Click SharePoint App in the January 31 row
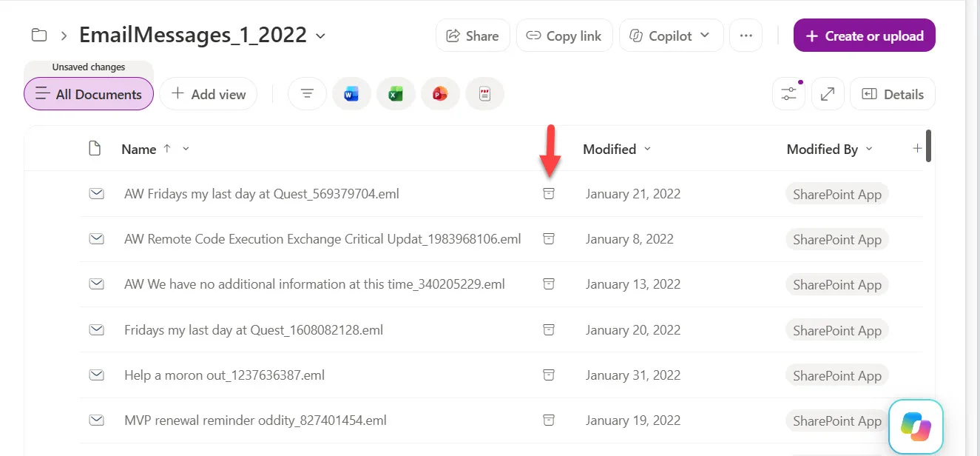 coord(837,375)
